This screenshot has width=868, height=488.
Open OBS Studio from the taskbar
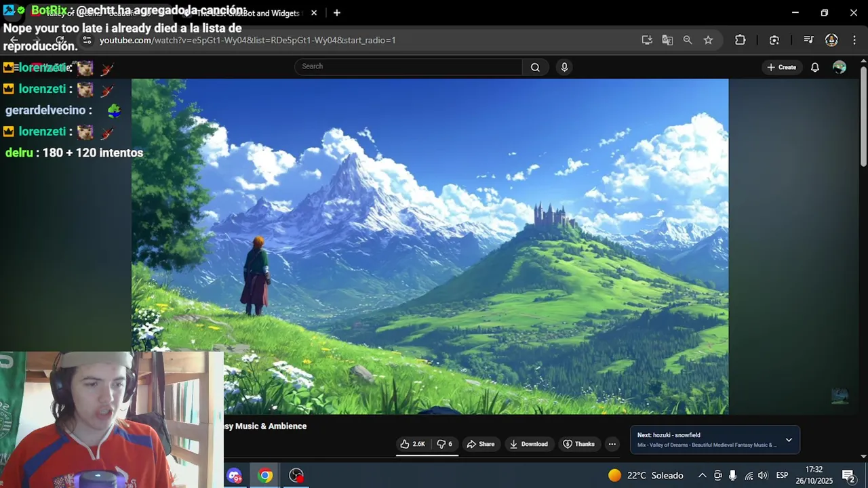(x=296, y=476)
